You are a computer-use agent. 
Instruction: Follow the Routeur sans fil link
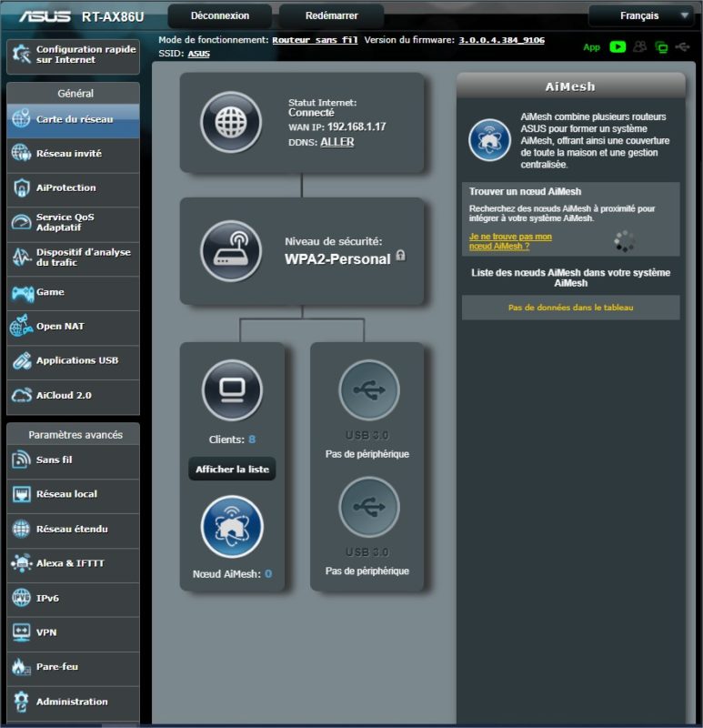pos(315,40)
